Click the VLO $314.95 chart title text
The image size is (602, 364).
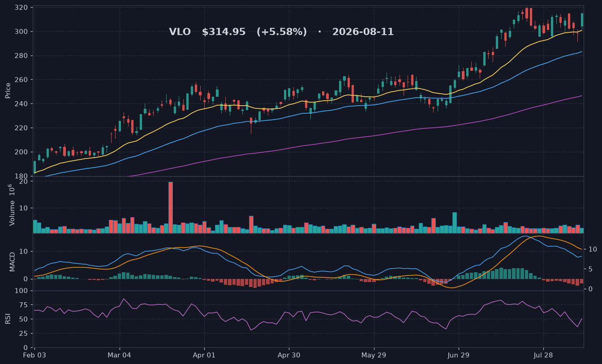281,32
